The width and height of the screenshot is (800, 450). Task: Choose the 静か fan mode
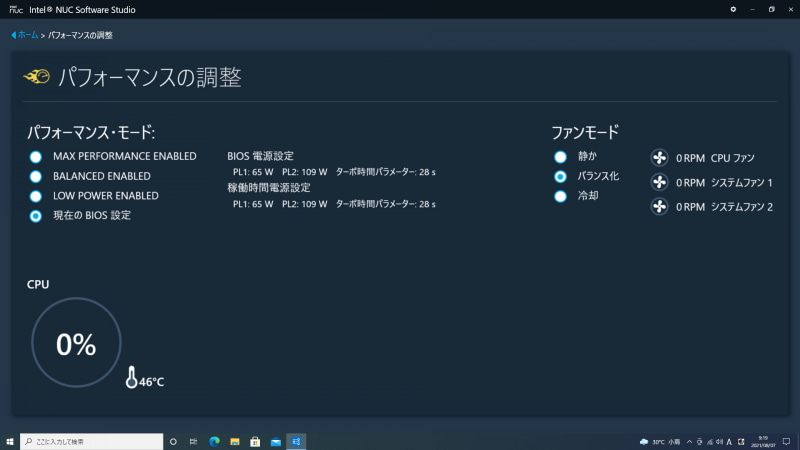click(560, 157)
